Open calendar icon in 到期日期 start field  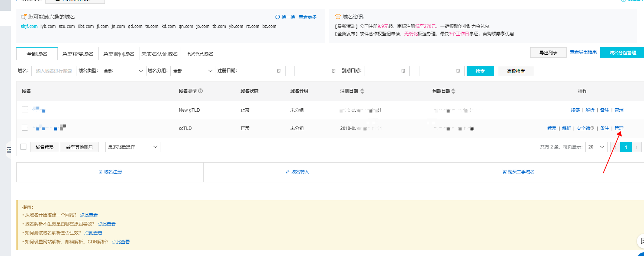[403, 71]
